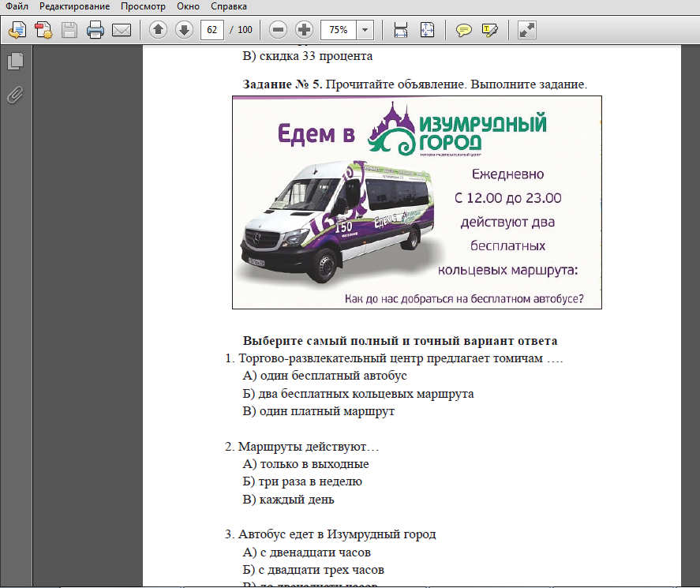Click the "Изумрудный город" logo in the ad
This screenshot has height=588, width=700.
(x=457, y=129)
